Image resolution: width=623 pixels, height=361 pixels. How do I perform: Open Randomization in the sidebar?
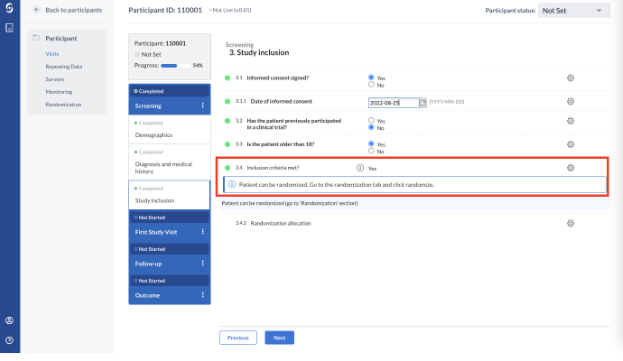click(x=63, y=104)
